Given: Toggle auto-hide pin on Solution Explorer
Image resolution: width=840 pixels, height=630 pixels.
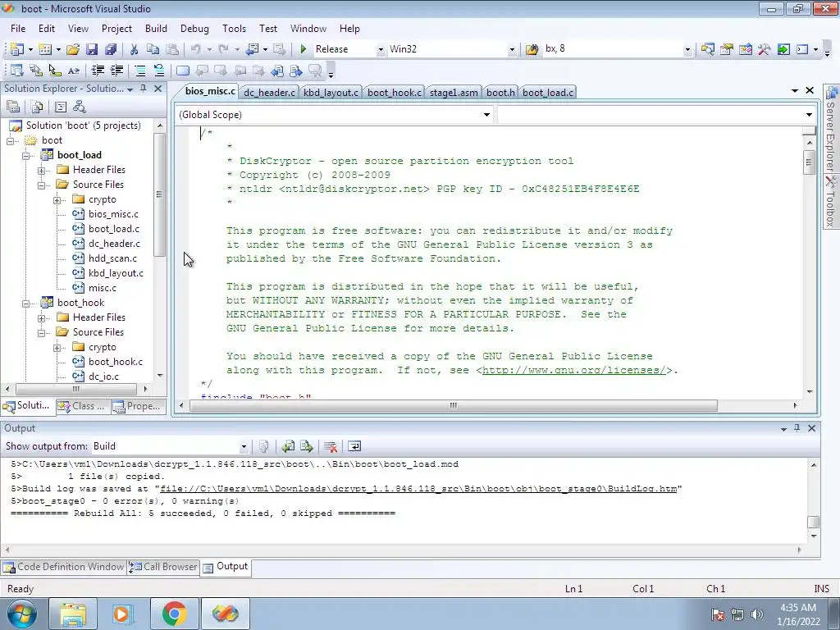Looking at the screenshot, I should tap(143, 89).
